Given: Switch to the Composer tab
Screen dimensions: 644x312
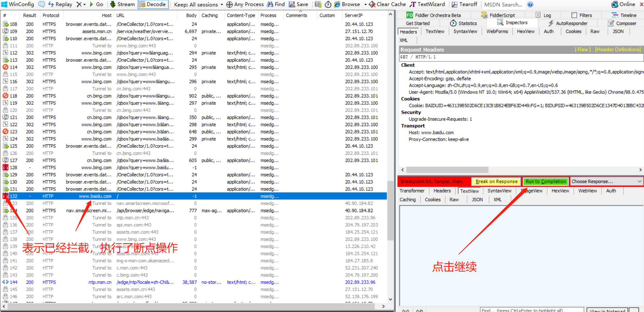Looking at the screenshot, I should (x=622, y=23).
